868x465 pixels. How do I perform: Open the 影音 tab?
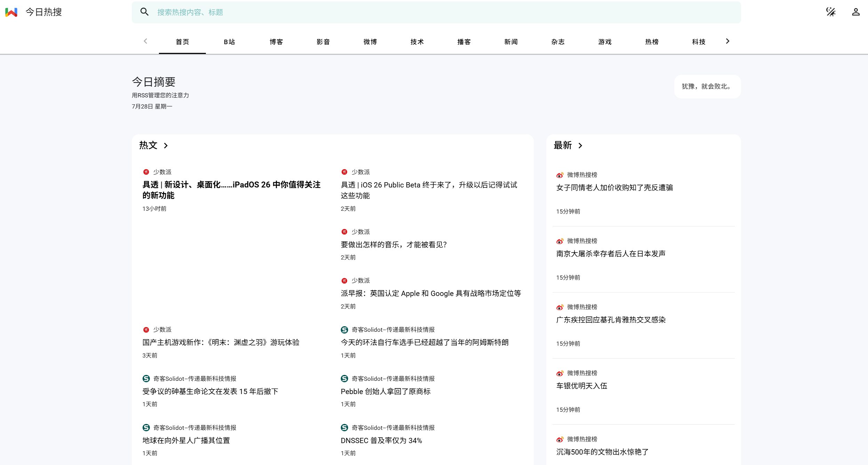[323, 42]
